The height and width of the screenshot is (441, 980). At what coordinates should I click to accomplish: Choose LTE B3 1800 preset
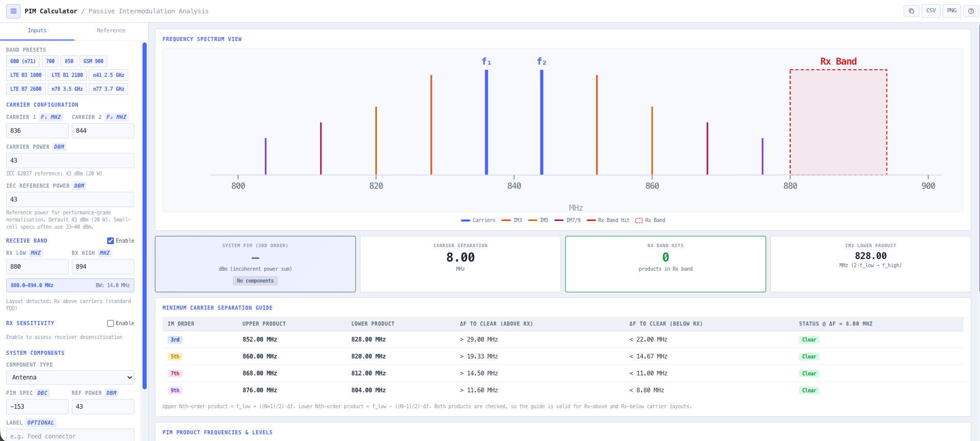click(x=26, y=75)
